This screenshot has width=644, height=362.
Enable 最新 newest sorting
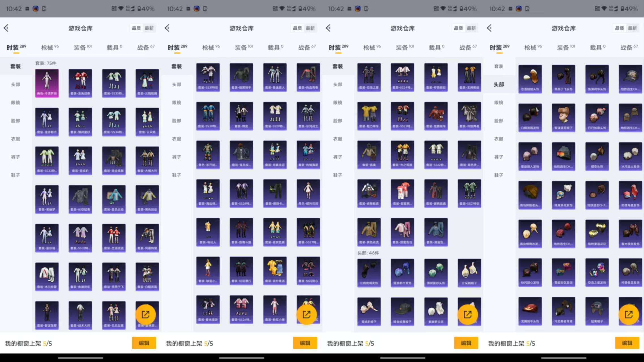[x=149, y=28]
